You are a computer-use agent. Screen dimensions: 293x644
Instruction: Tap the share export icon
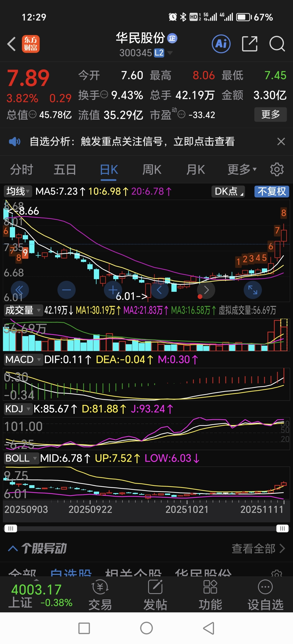pyautogui.click(x=249, y=44)
